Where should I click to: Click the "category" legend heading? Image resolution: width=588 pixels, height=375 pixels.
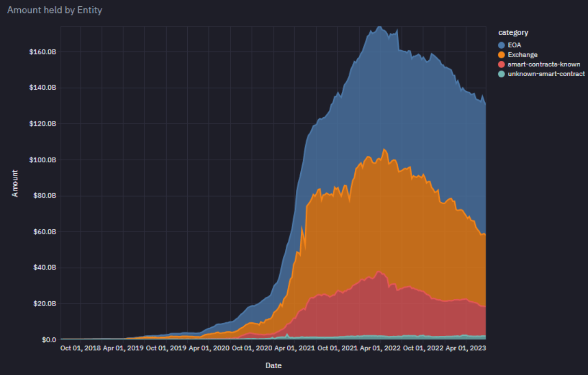(513, 33)
